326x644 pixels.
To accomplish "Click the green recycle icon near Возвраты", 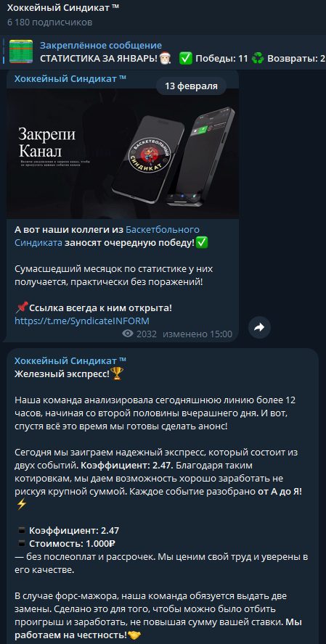I will (x=258, y=58).
